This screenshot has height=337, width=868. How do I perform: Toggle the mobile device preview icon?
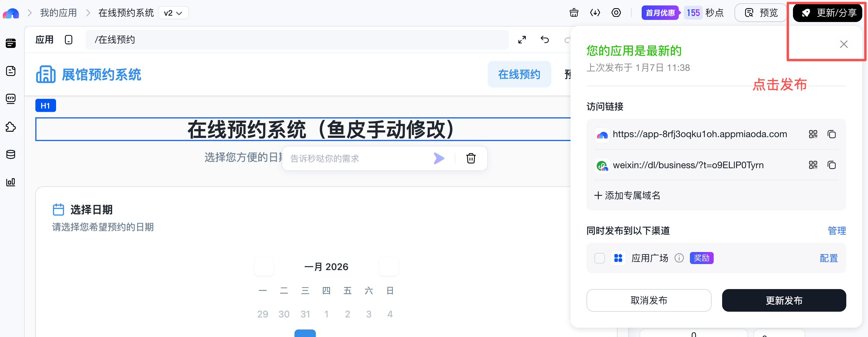tap(68, 40)
